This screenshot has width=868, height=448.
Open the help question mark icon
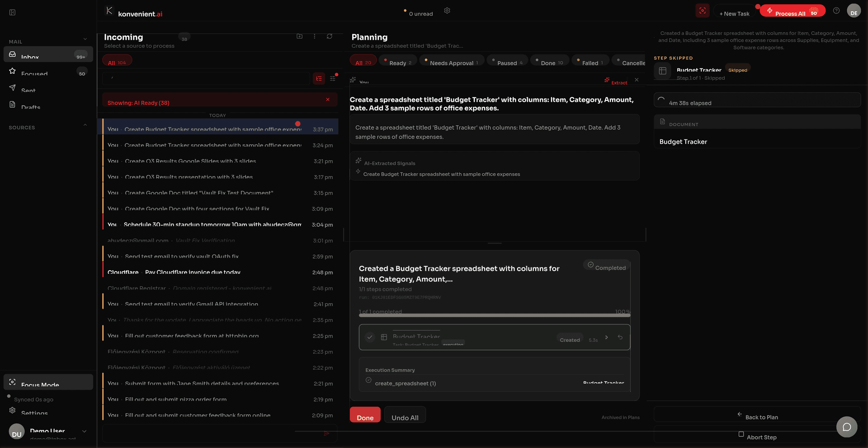click(x=836, y=10)
